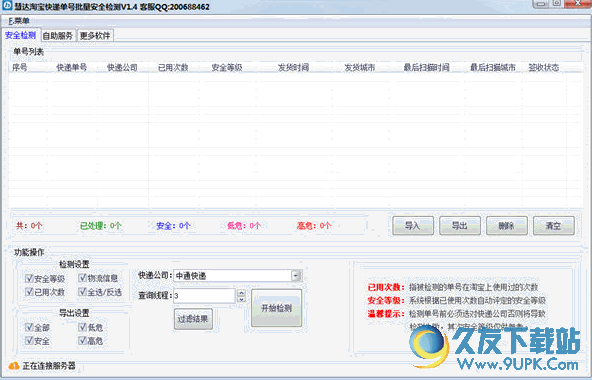
Task: Click the 安全等级 column header
Action: [227, 68]
